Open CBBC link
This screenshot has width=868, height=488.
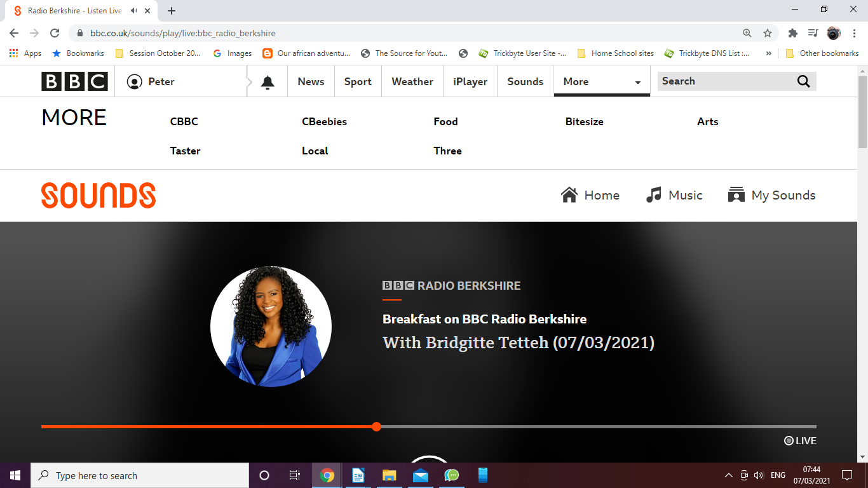pos(184,121)
